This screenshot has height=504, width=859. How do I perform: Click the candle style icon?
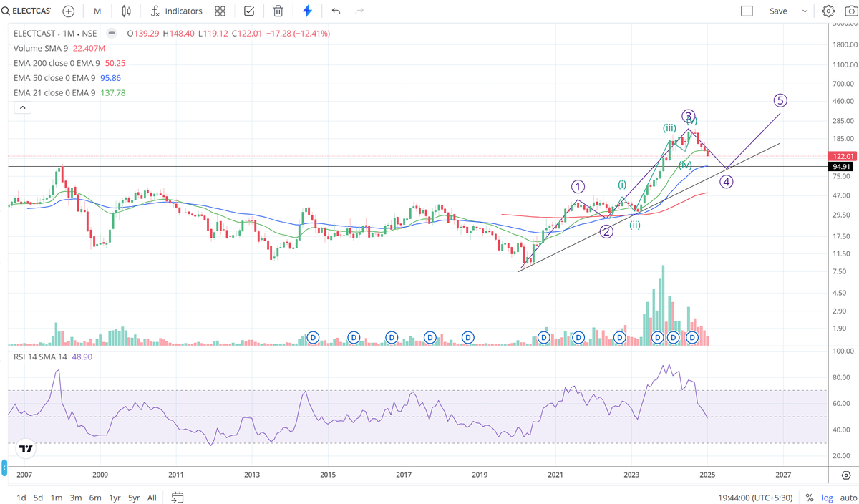click(x=126, y=11)
